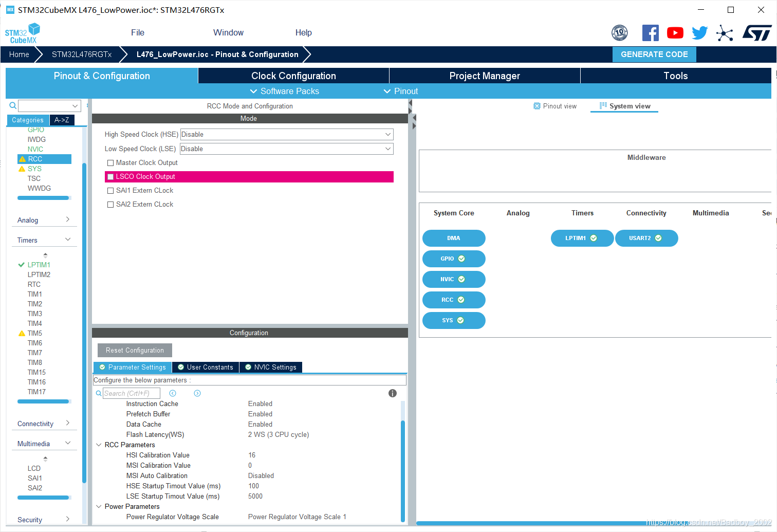The width and height of the screenshot is (777, 532).
Task: Select RTC in Timers list
Action: [x=34, y=284]
